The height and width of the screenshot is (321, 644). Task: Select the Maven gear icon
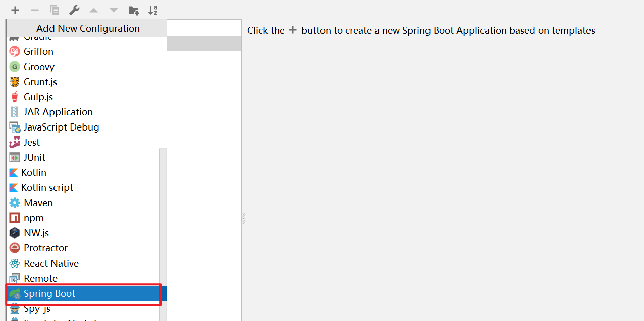(x=15, y=203)
